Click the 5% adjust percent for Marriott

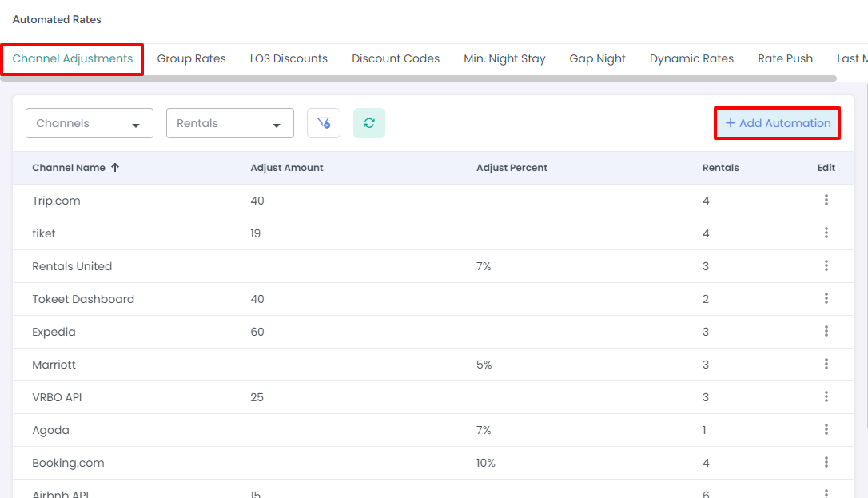point(484,365)
